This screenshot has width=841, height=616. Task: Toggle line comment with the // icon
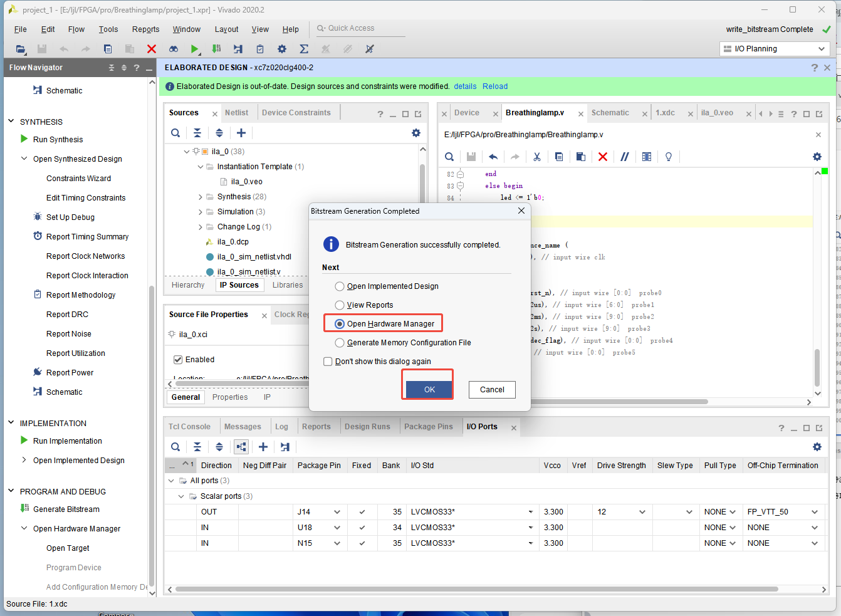tap(625, 157)
